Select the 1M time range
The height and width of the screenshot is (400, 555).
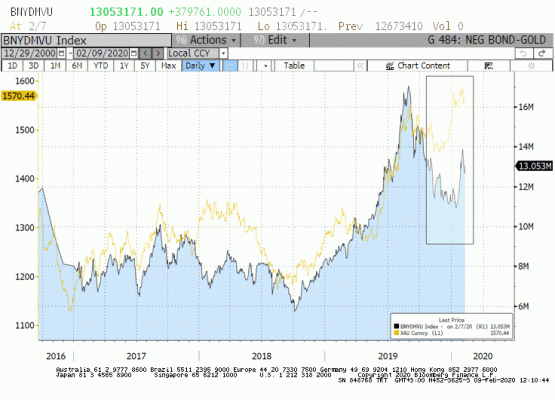[x=55, y=66]
